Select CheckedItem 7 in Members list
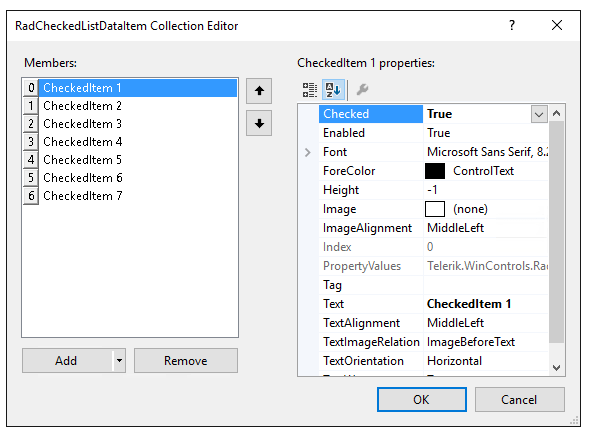The height and width of the screenshot is (436, 591). click(138, 196)
